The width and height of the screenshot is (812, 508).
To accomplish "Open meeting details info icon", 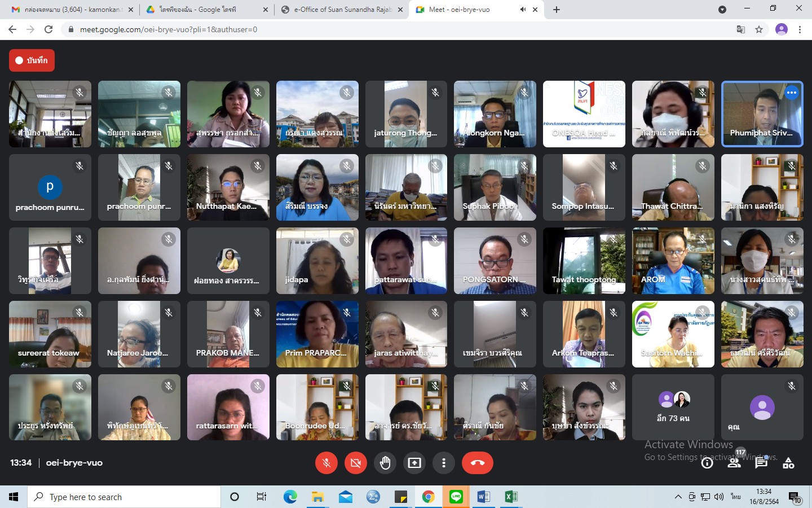I will point(707,463).
